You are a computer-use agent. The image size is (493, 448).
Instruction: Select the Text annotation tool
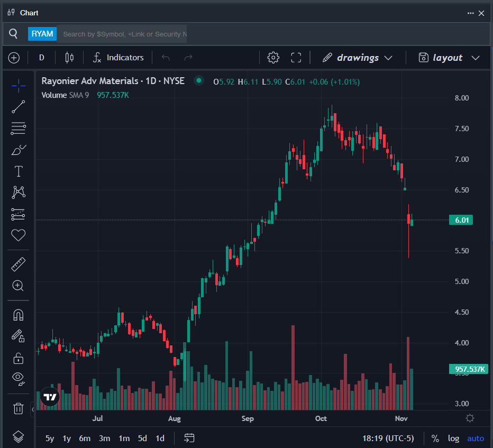click(19, 171)
